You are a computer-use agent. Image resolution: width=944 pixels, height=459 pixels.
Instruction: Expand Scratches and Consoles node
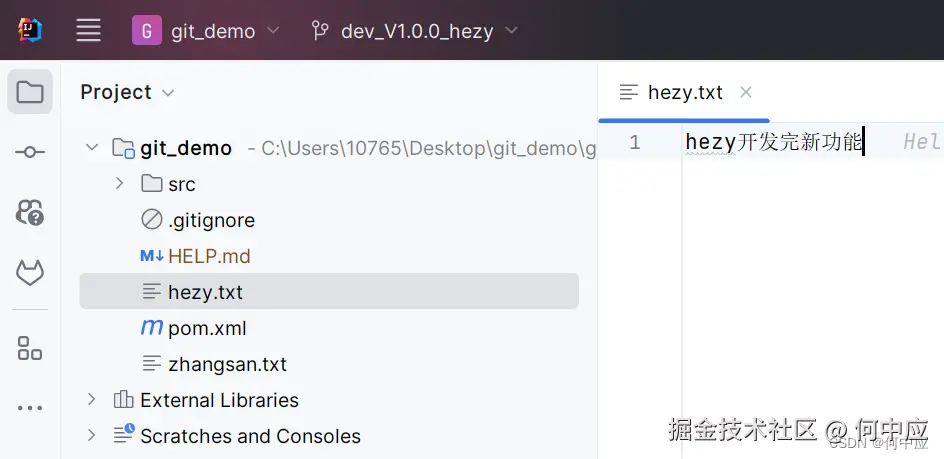click(92, 436)
